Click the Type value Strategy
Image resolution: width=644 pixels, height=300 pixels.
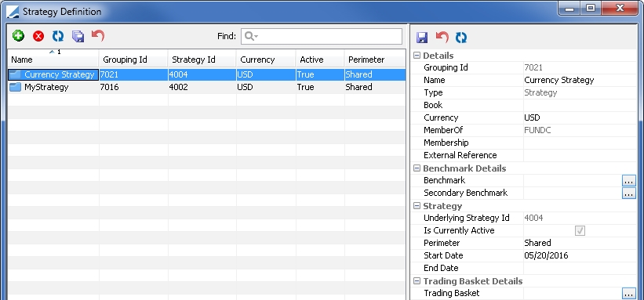(x=580, y=92)
